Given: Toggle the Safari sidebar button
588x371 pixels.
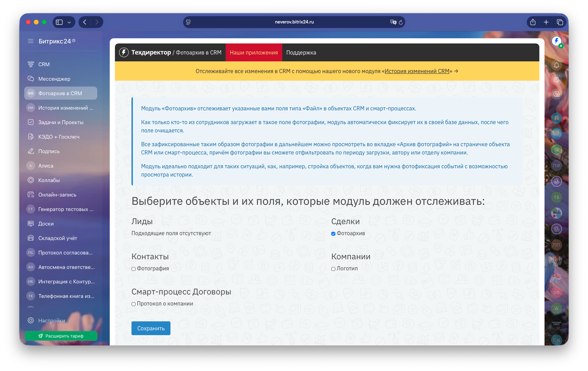Looking at the screenshot, I should 59,22.
